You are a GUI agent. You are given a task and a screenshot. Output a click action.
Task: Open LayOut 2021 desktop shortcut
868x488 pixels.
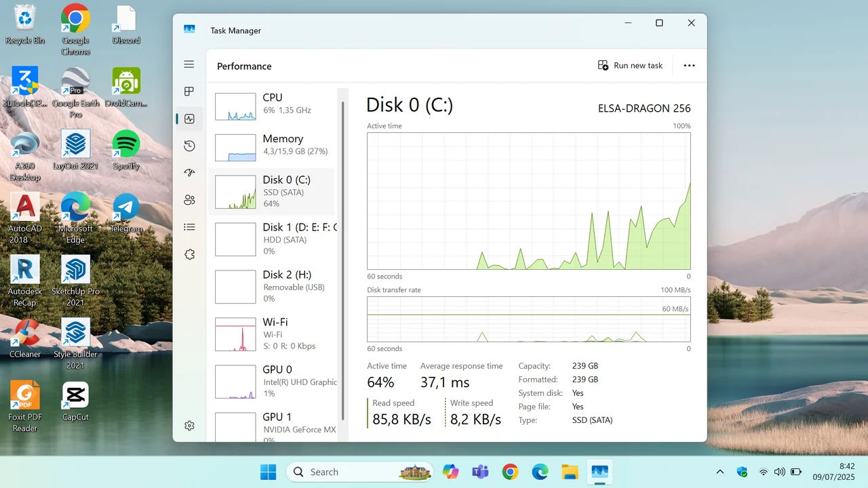(x=75, y=150)
